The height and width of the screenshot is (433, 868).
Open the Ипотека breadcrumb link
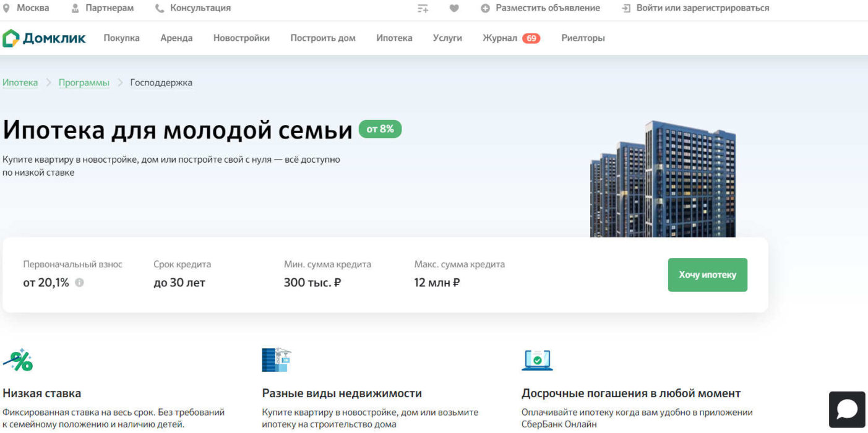click(19, 82)
